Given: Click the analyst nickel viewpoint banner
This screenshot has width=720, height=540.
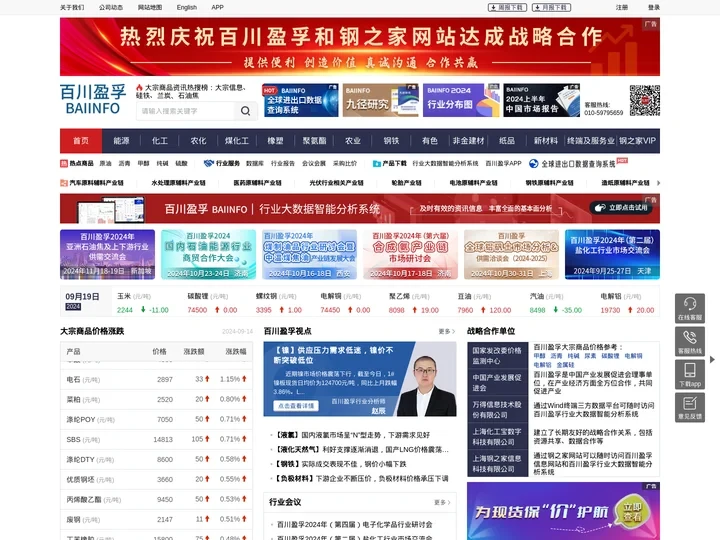Looking at the screenshot, I should click(x=360, y=379).
